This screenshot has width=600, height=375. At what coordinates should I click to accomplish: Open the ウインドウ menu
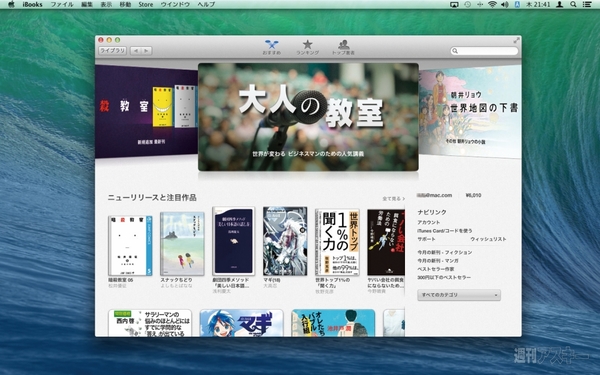pyautogui.click(x=175, y=4)
